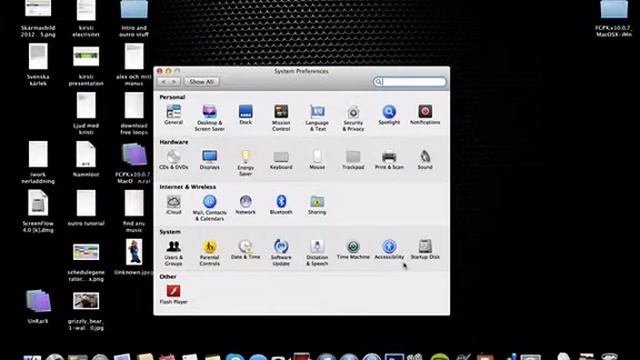This screenshot has width=640, height=360.
Task: Go back with the left arrow button
Action: 163,82
